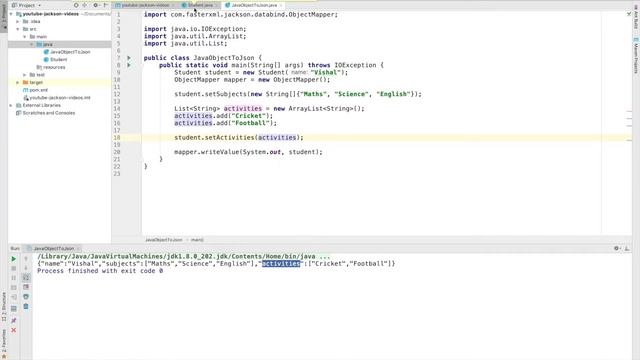
Task: Jump down the stack trace in Run panel
Action: point(26,268)
